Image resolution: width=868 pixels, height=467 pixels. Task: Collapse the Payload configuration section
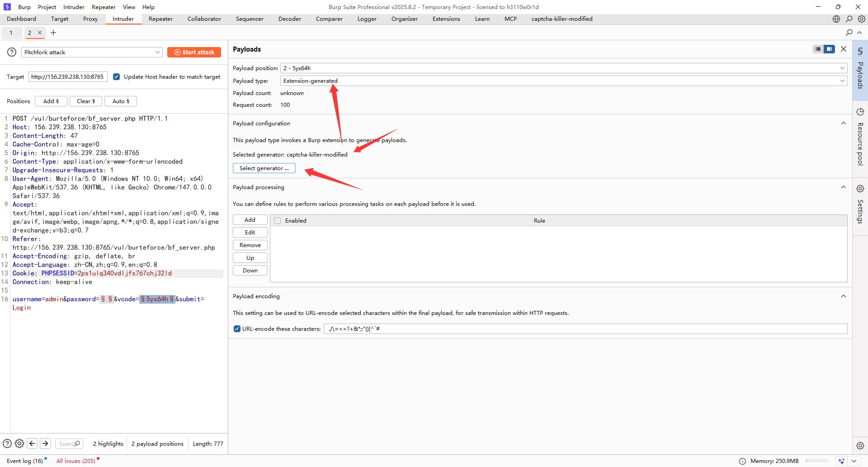point(843,123)
